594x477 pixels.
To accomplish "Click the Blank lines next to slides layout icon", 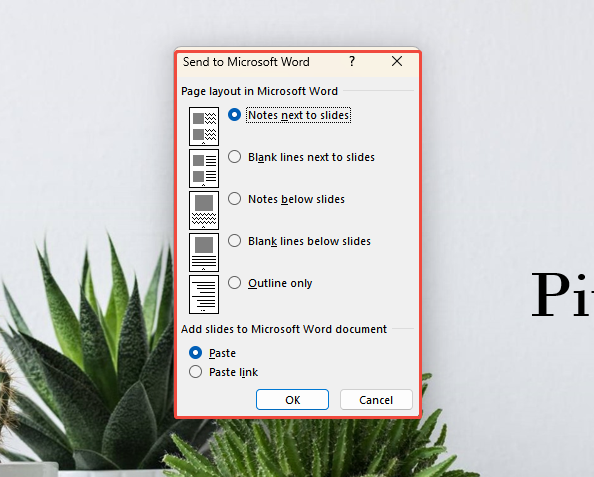I will [x=204, y=168].
